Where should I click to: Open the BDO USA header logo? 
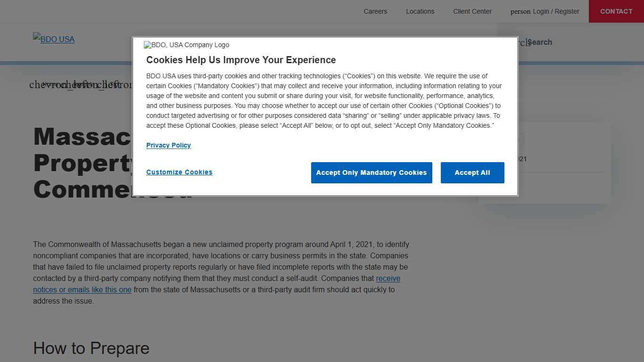pos(54,39)
